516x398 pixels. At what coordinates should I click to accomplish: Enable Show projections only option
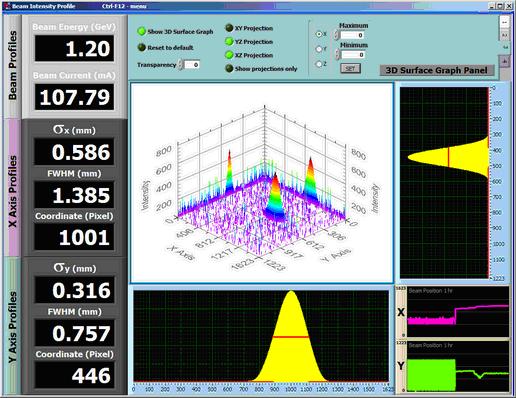[229, 68]
